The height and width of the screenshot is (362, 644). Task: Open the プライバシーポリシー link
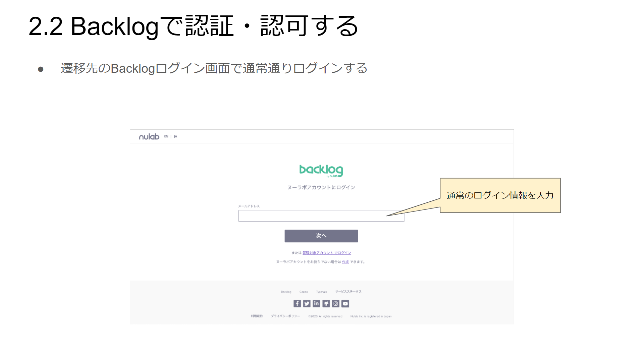click(285, 316)
